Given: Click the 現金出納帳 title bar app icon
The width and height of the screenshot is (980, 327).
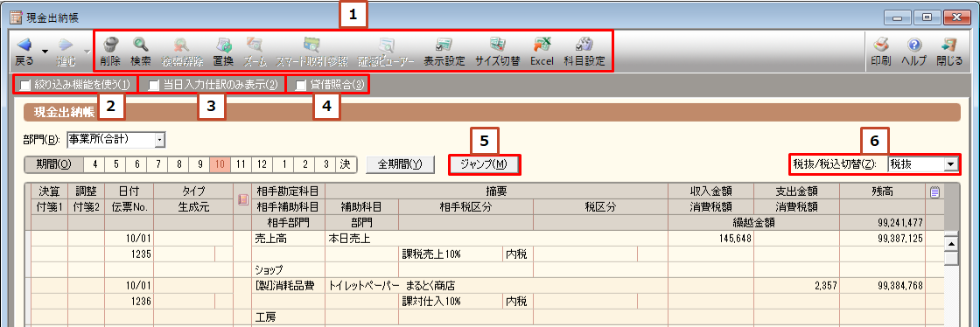Looking at the screenshot, I should coord(17,17).
